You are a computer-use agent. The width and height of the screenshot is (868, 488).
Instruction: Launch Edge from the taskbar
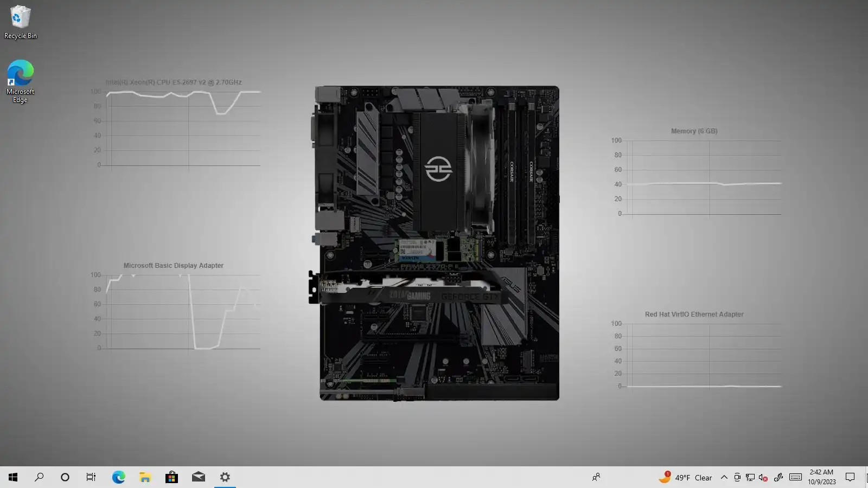pyautogui.click(x=118, y=477)
